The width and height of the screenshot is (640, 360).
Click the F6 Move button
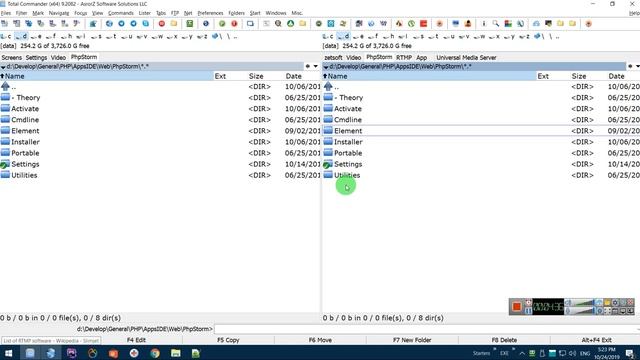320,340
